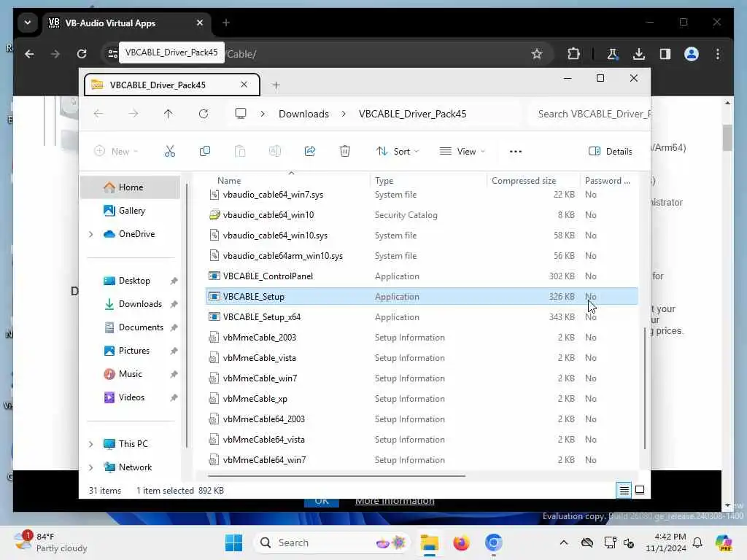Open the New dropdown button
747x560 pixels.
click(x=116, y=152)
